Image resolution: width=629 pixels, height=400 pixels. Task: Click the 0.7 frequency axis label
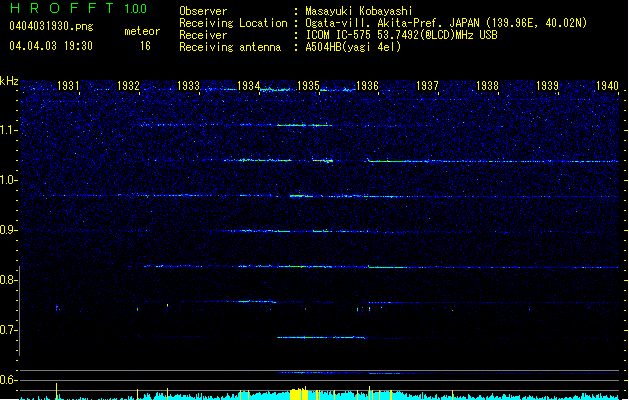[x=7, y=330]
